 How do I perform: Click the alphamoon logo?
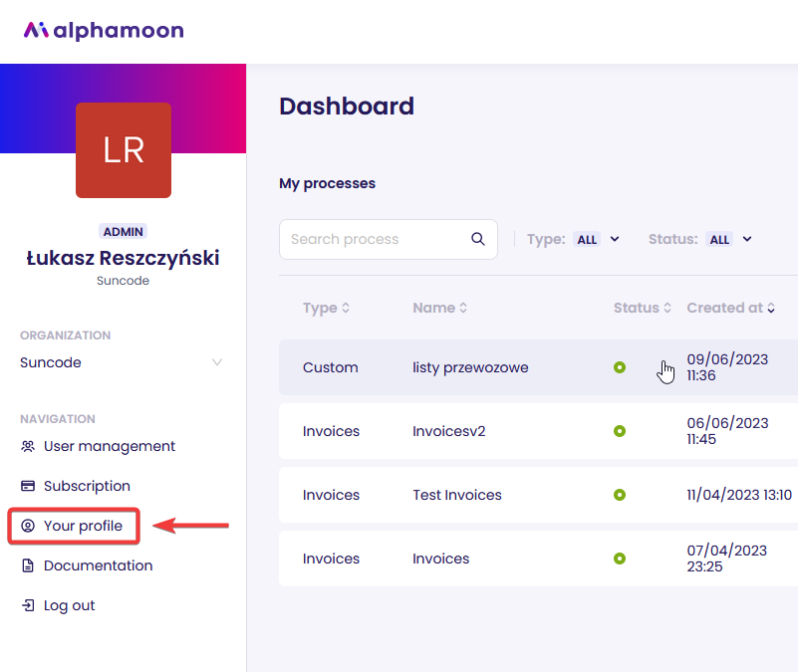click(x=104, y=31)
